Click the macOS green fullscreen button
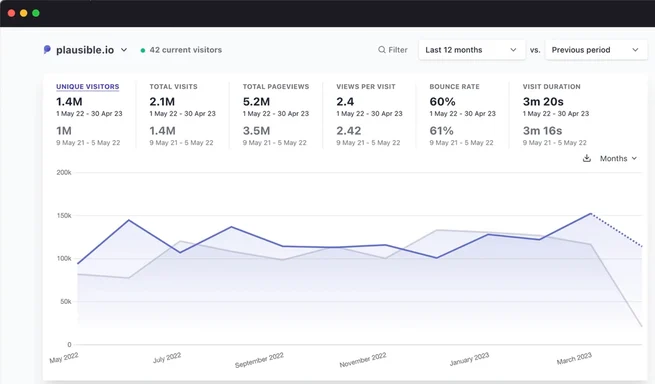The width and height of the screenshot is (655, 384). (36, 13)
